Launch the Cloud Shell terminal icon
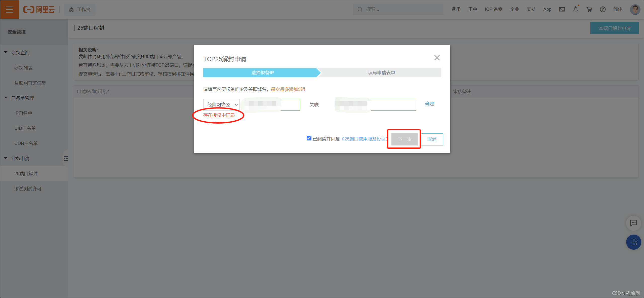Image resolution: width=644 pixels, height=298 pixels. point(562,9)
